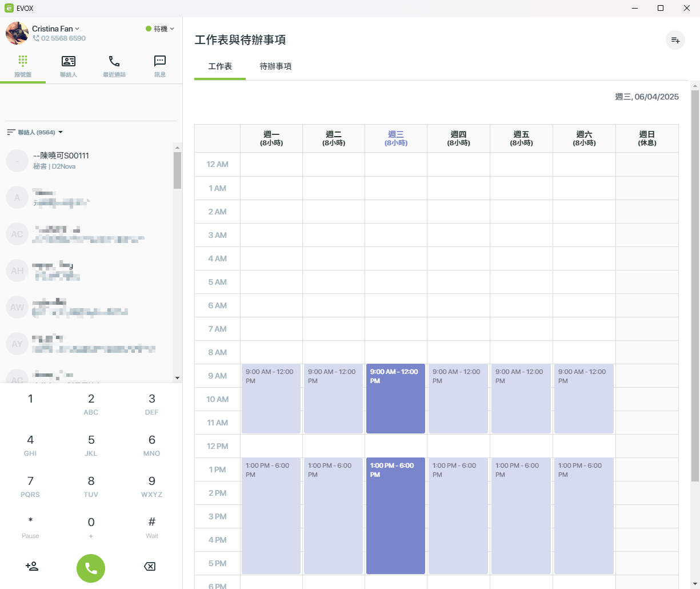Select the highlighted 週三 column header
Screen dimensions: 700x589
click(396, 138)
